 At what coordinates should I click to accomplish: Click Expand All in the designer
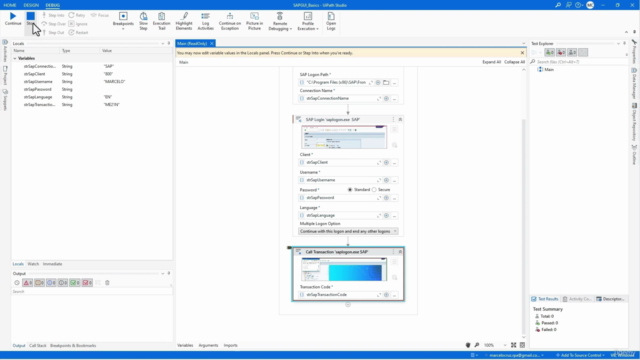pyautogui.click(x=491, y=62)
